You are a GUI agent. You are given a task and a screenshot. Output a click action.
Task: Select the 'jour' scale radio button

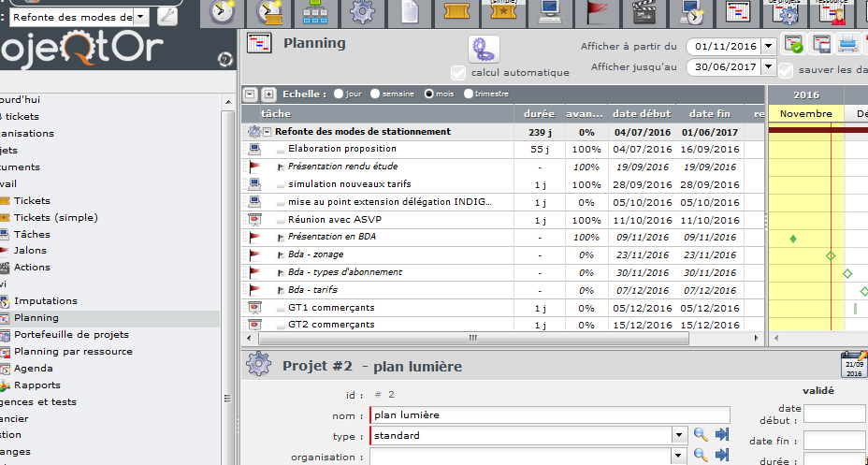tap(339, 94)
